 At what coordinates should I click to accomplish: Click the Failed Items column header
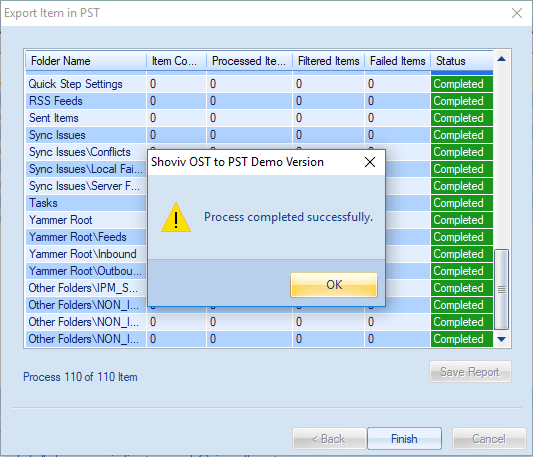[x=397, y=61]
